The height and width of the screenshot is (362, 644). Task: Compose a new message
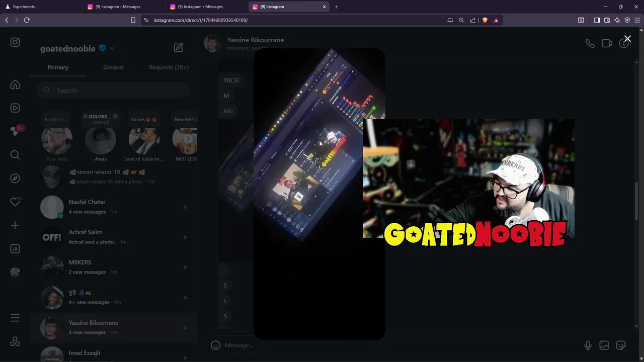click(x=178, y=48)
